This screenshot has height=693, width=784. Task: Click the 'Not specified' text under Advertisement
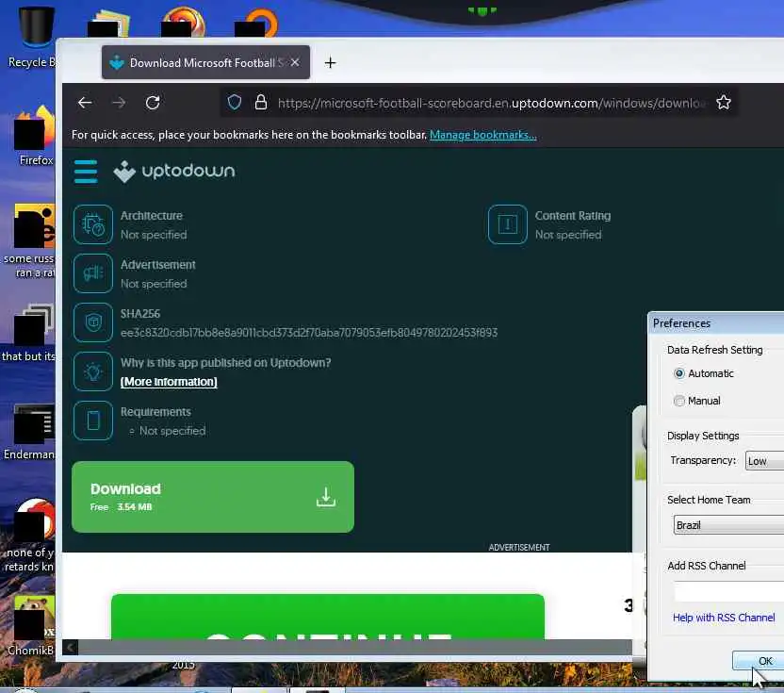coord(154,284)
